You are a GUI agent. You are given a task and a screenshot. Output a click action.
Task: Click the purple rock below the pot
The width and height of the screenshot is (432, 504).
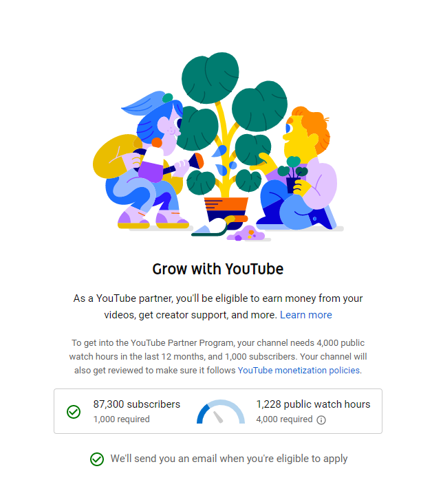[246, 233]
